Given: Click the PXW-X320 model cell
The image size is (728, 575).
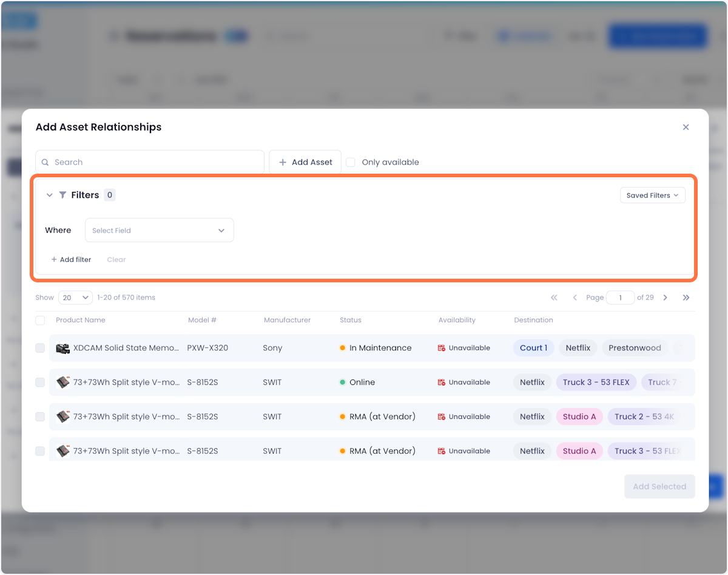Looking at the screenshot, I should click(207, 348).
